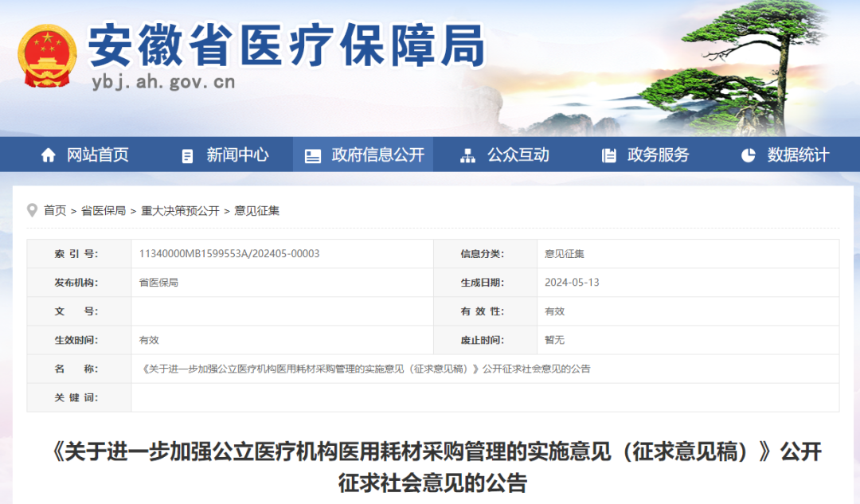This screenshot has width=860, height=504.
Task: Click the clock icon beside 数据统计
Action: [747, 154]
